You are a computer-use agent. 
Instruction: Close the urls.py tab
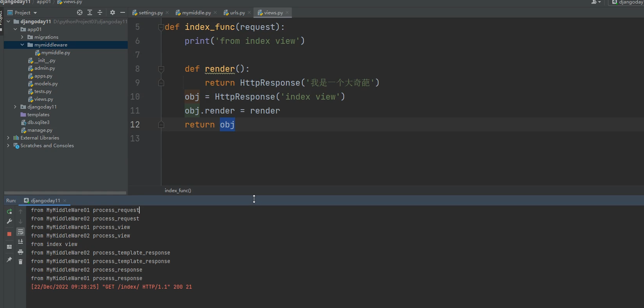pyautogui.click(x=249, y=13)
